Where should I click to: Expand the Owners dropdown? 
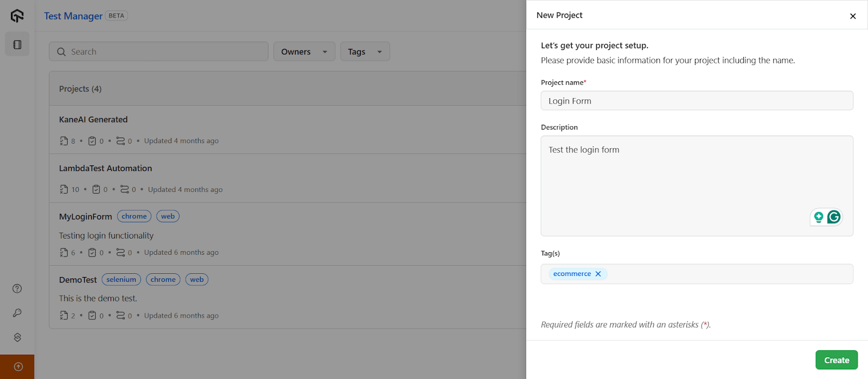(304, 52)
